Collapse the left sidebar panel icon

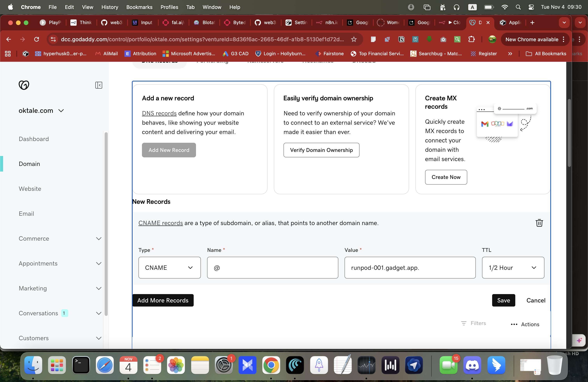99,85
